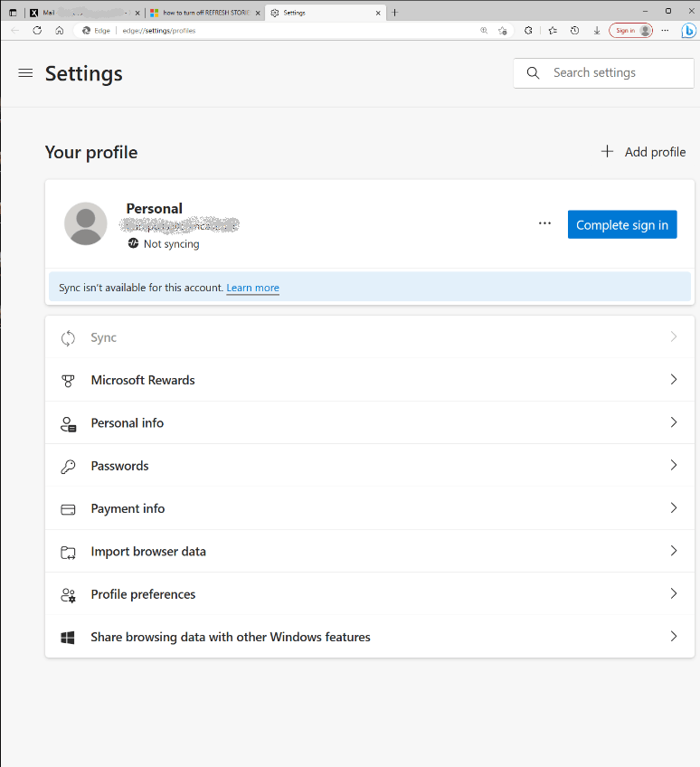Go to the Home page icon
Viewport: 700px width, 767px height.
click(59, 30)
